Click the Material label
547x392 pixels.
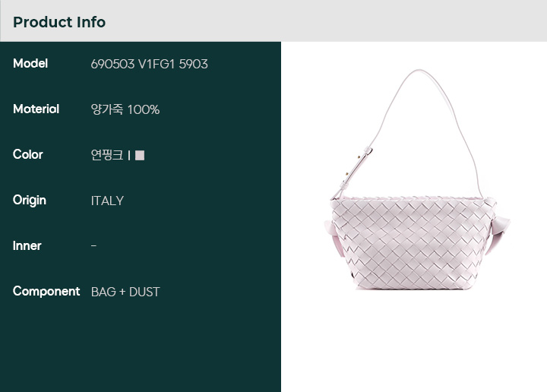coord(36,109)
